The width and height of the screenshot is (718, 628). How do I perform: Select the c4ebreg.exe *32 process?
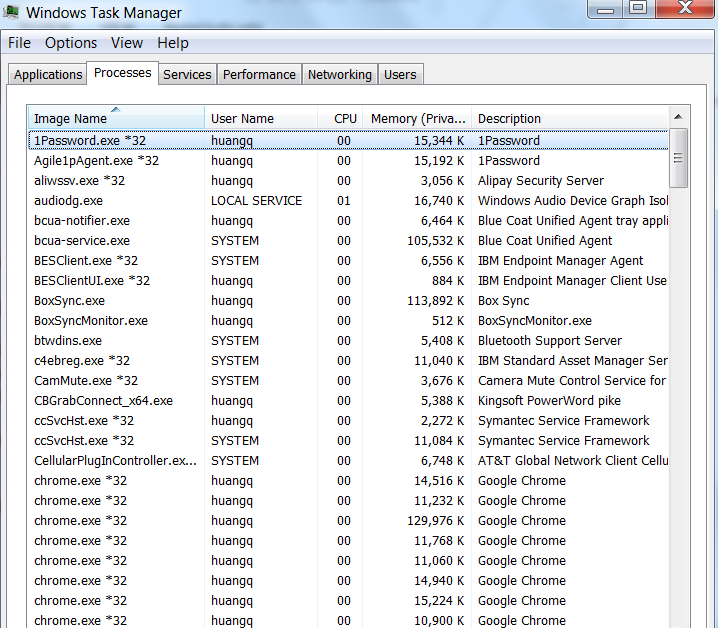click(x=348, y=361)
